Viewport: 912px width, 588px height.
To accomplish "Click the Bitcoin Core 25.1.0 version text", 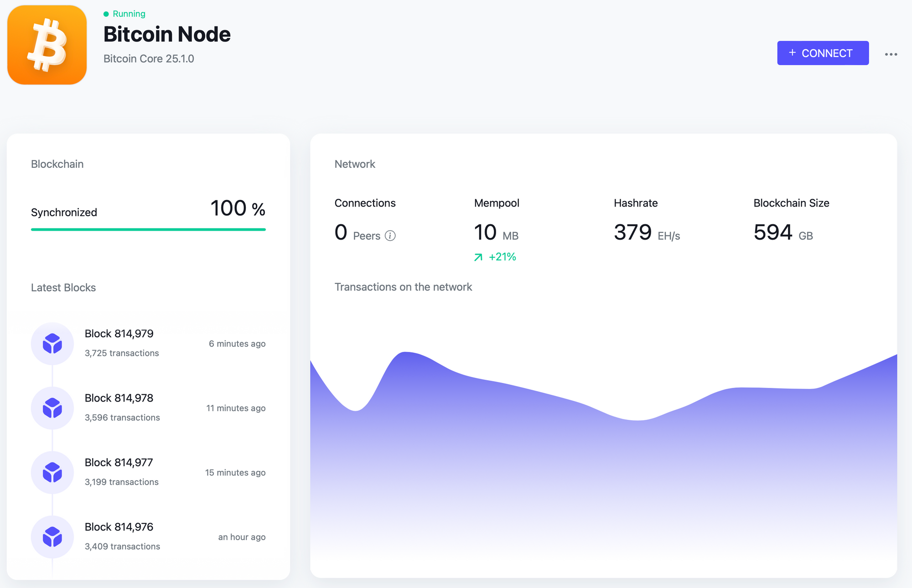I will click(149, 59).
